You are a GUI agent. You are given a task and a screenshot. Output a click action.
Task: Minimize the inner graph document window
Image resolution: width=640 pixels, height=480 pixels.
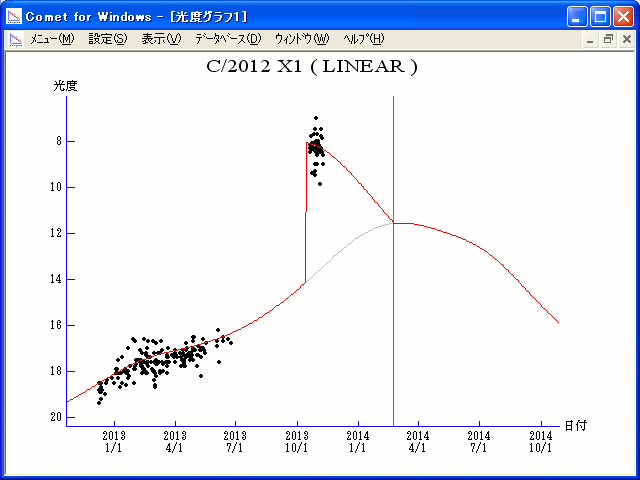590,40
